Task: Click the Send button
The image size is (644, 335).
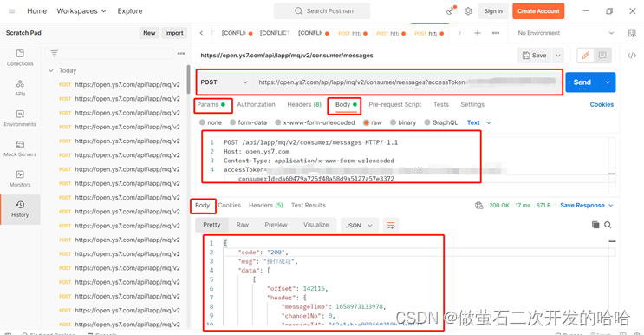Action: (x=582, y=82)
